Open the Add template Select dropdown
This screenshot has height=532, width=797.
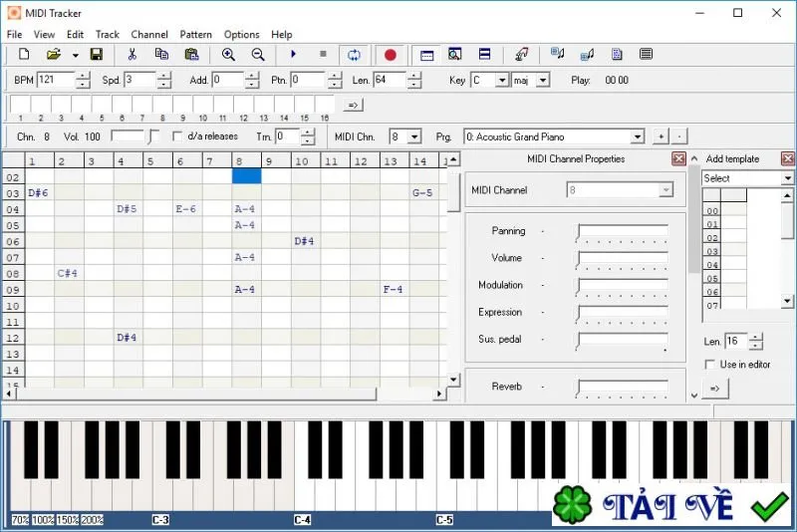(x=787, y=178)
